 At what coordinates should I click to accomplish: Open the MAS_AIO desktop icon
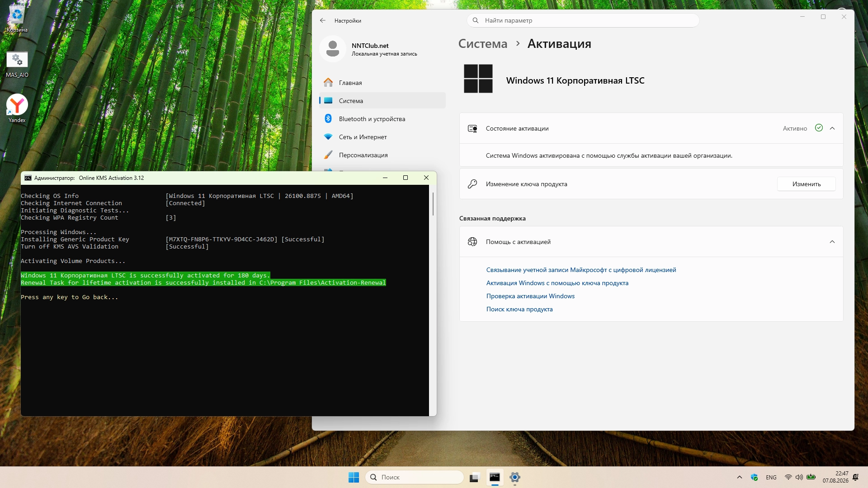pyautogui.click(x=17, y=64)
